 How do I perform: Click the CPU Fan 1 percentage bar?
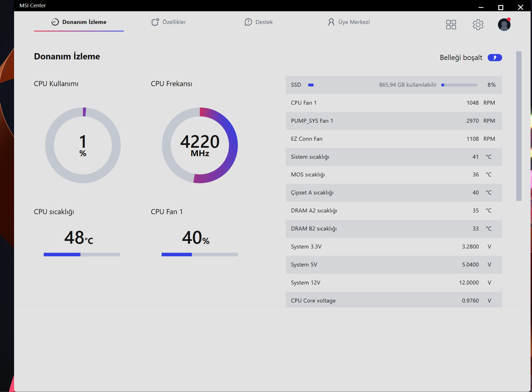pos(200,254)
